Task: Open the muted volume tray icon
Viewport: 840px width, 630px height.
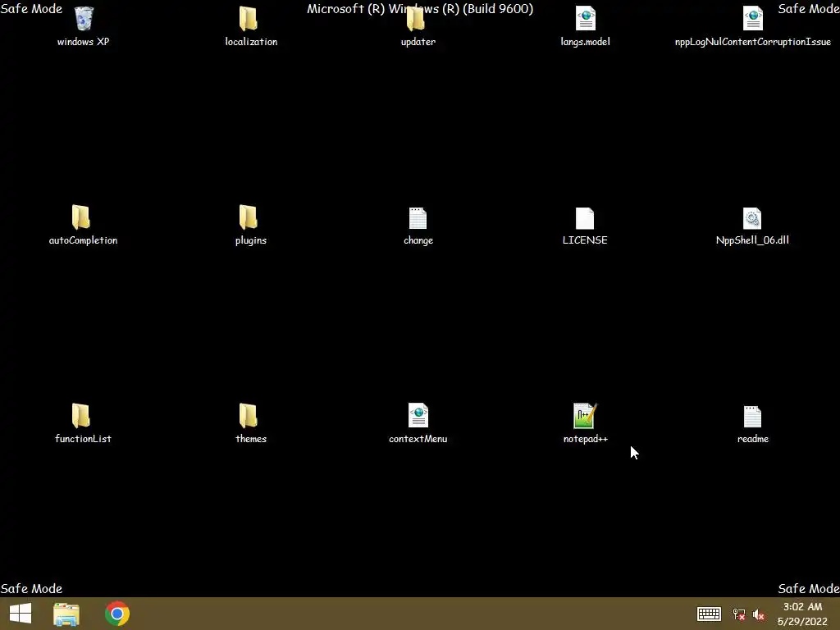Action: tap(759, 614)
